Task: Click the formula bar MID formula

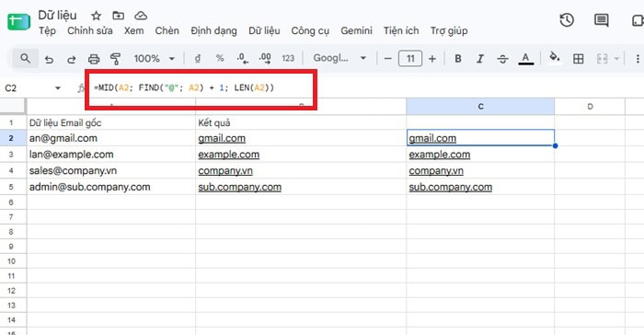Action: click(184, 87)
